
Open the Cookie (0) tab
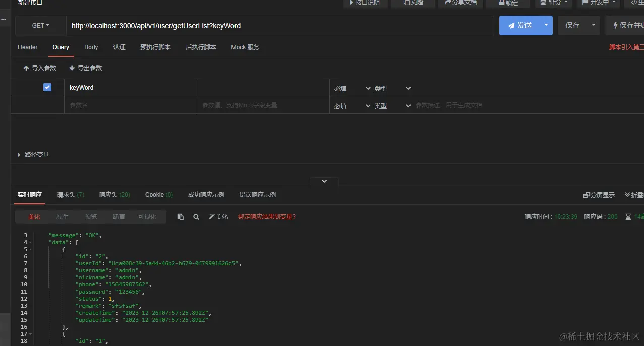(x=159, y=195)
